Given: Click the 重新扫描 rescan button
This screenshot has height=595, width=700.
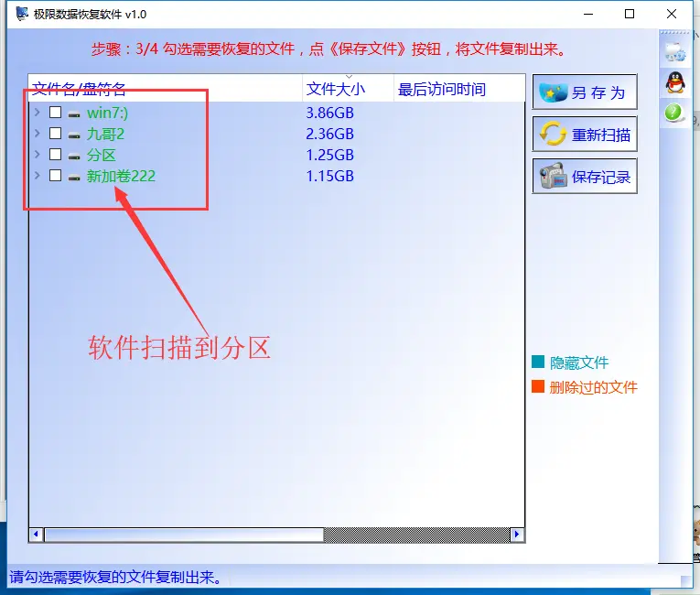Looking at the screenshot, I should point(585,134).
